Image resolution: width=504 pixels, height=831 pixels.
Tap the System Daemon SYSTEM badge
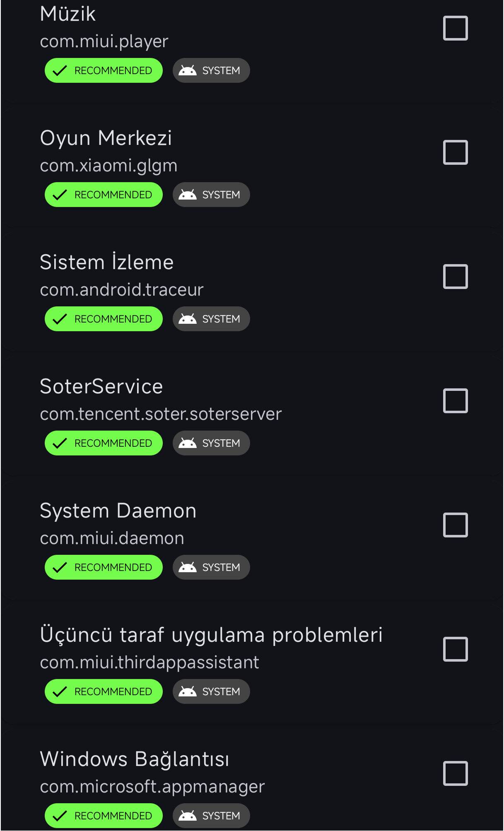click(211, 567)
